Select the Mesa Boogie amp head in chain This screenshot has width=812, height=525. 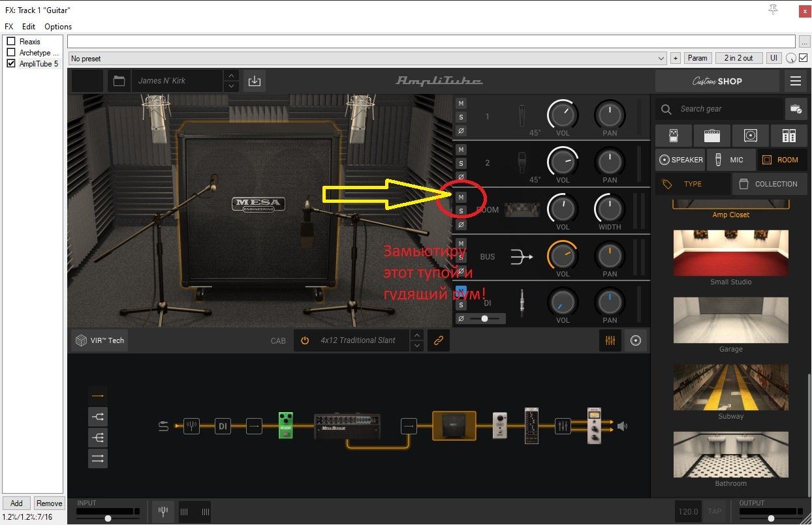[x=347, y=425]
